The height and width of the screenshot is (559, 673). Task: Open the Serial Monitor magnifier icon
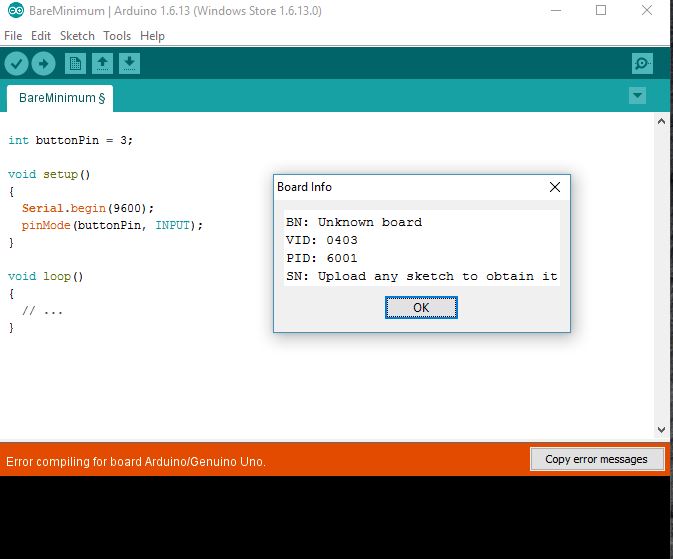click(642, 64)
